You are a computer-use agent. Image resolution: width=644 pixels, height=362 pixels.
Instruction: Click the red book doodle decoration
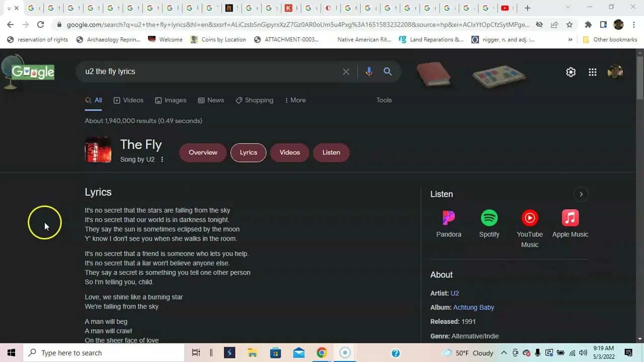[434, 74]
